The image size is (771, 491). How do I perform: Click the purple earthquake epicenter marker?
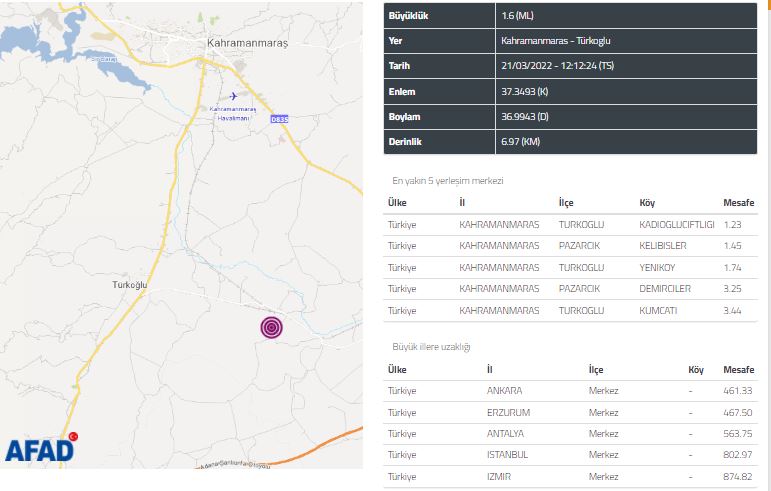(271, 327)
